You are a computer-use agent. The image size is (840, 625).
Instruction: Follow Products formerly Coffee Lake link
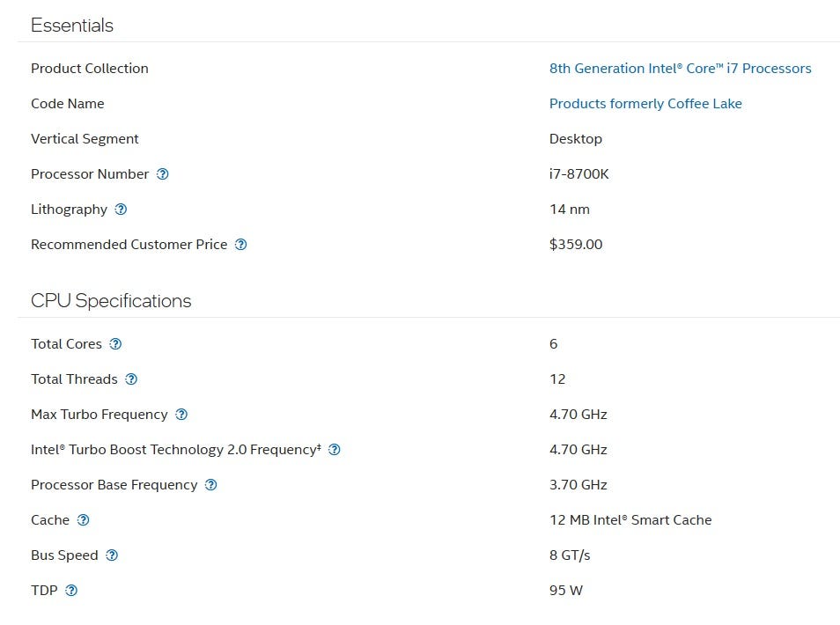coord(645,104)
